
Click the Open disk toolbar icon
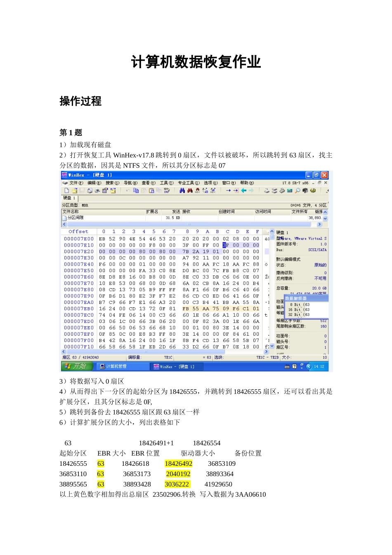pyautogui.click(x=267, y=190)
